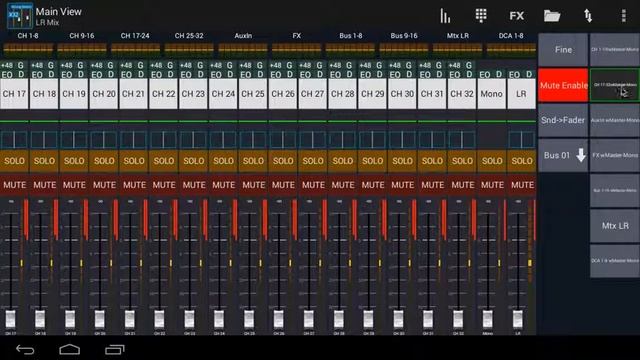The width and height of the screenshot is (640, 360).
Task: Open the EQ/gate overview above CH 27
Action: tap(312, 70)
